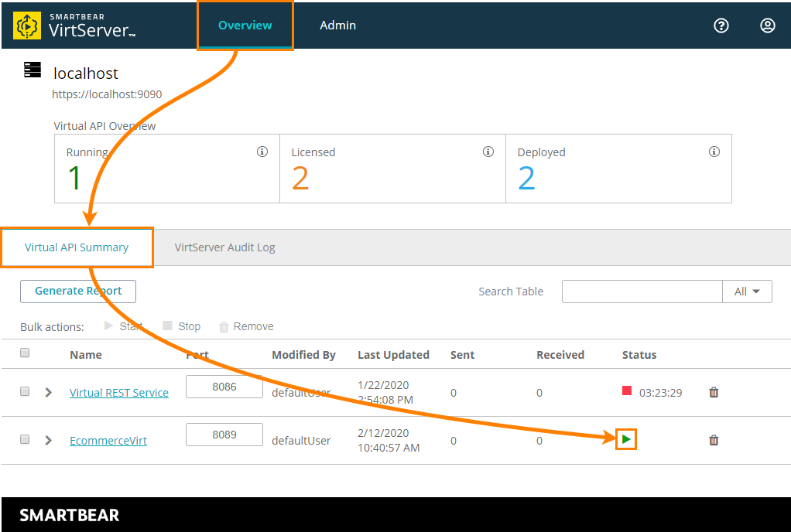Click the Last Updated column header
This screenshot has height=532, width=791.
click(393, 355)
